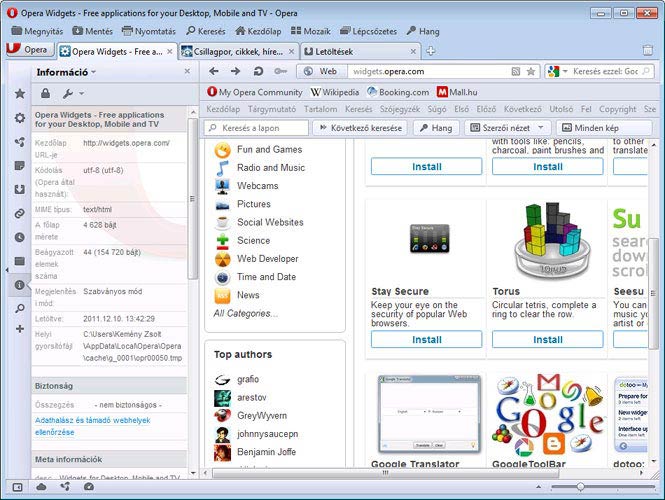Switch to the Letöltések tab

[360, 52]
